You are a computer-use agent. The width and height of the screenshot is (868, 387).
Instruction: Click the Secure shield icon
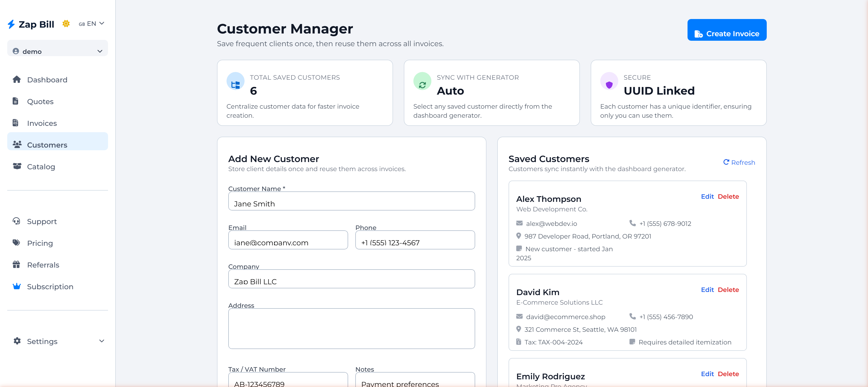(x=609, y=81)
